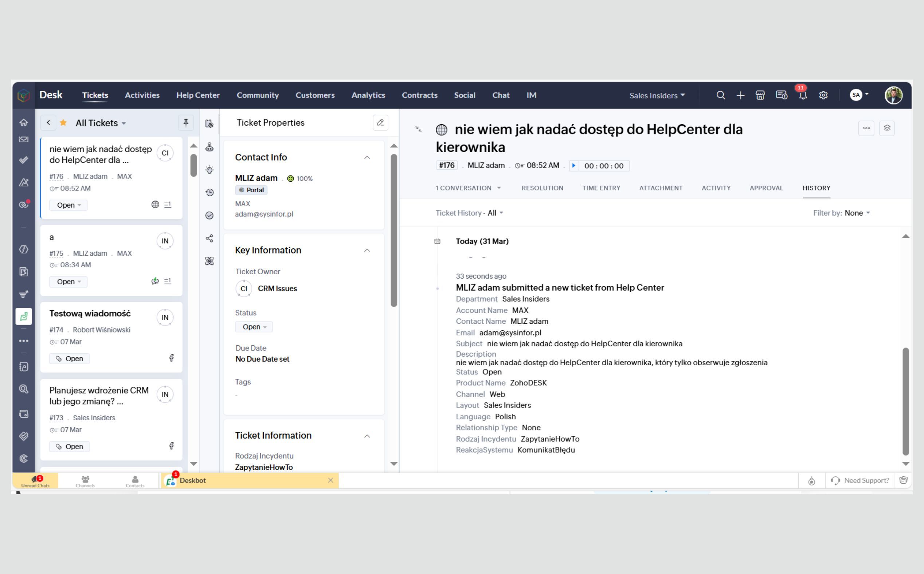Click the checkmark circle icon in side strip
This screenshot has height=574, width=924.
click(x=209, y=216)
